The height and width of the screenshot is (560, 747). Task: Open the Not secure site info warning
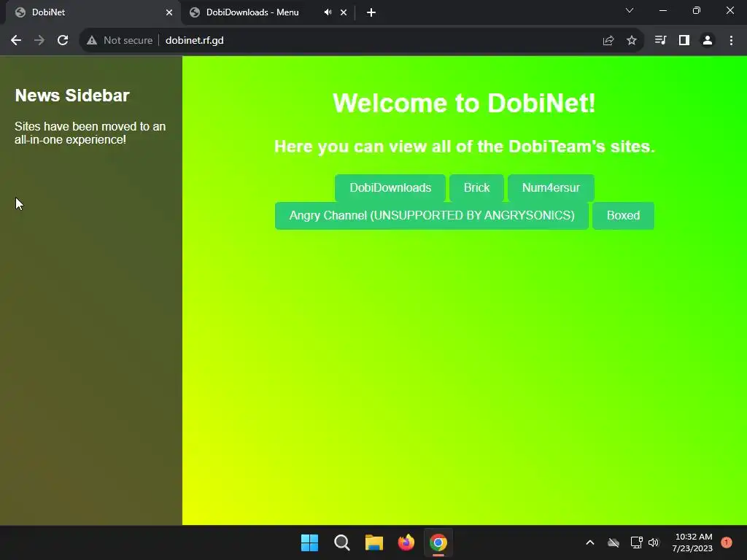point(120,41)
